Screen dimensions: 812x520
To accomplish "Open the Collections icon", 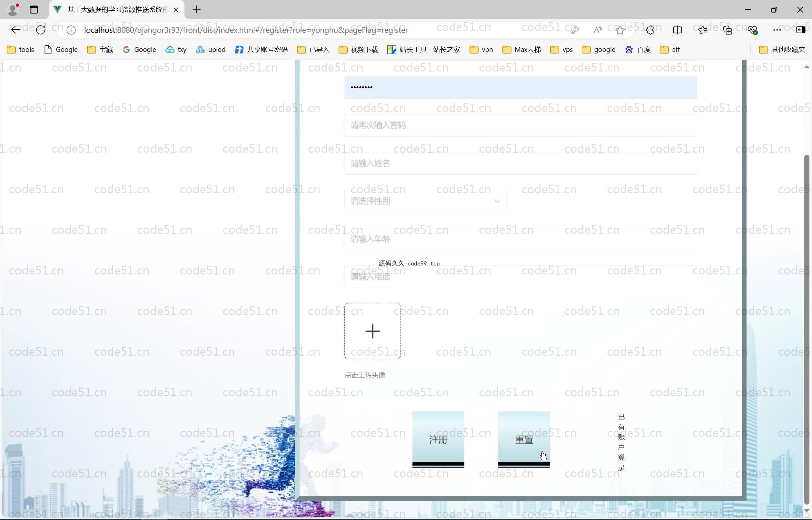I will [727, 30].
